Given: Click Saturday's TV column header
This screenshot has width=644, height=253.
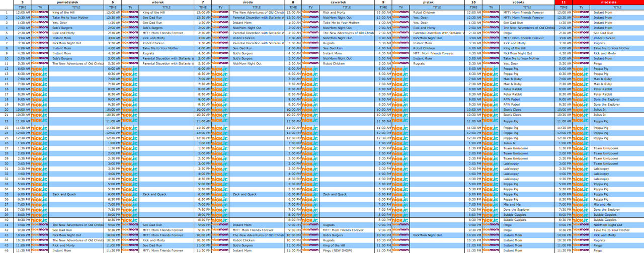Looking at the screenshot, I should [491, 8].
